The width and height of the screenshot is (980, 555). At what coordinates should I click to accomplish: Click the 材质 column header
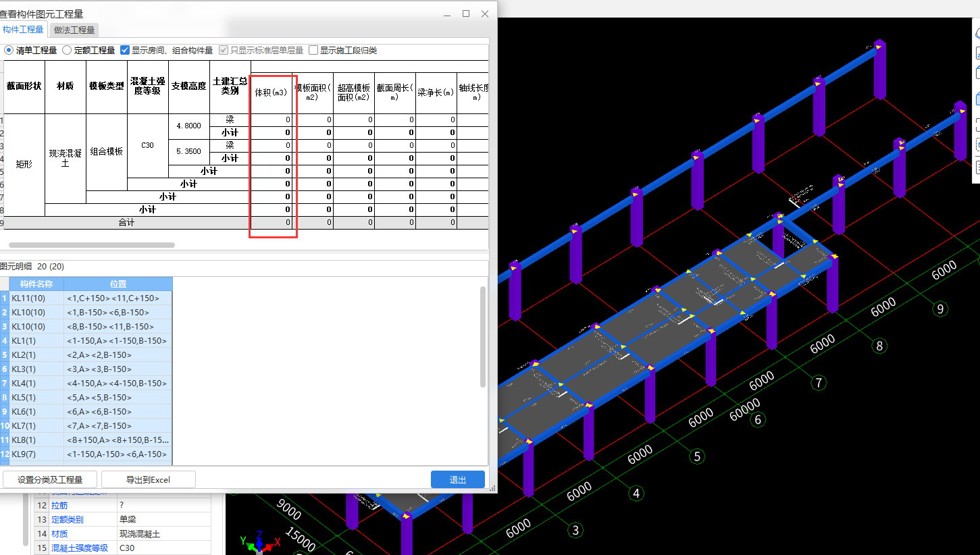(x=66, y=86)
